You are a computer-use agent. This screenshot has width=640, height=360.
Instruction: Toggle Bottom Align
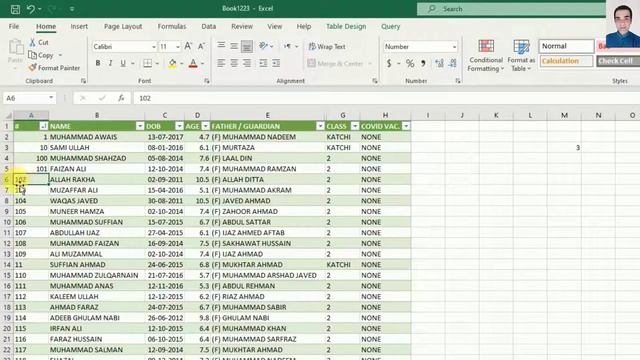pos(247,47)
